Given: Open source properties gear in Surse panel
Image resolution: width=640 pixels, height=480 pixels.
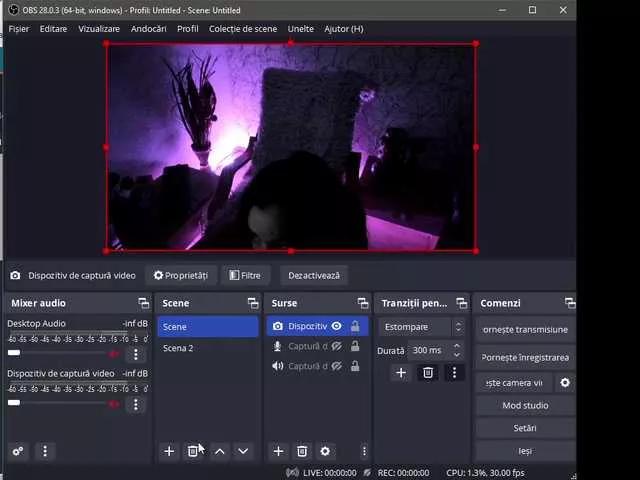Looking at the screenshot, I should [325, 451].
